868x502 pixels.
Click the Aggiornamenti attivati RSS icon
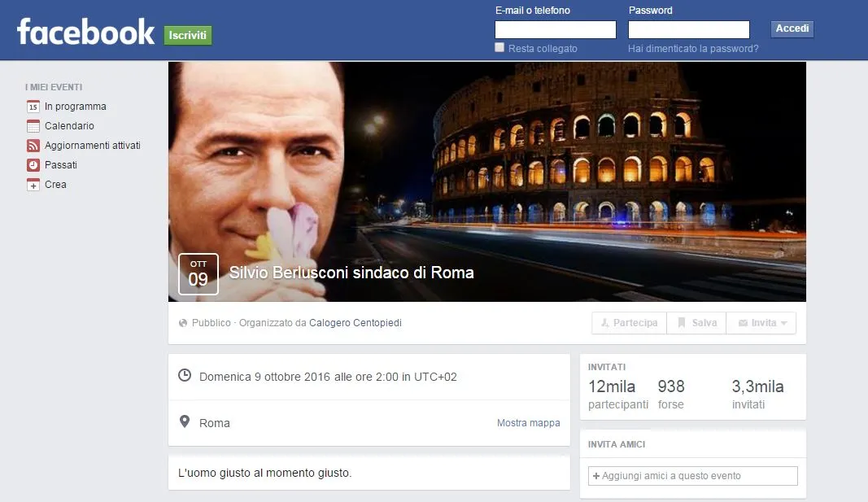(x=33, y=146)
